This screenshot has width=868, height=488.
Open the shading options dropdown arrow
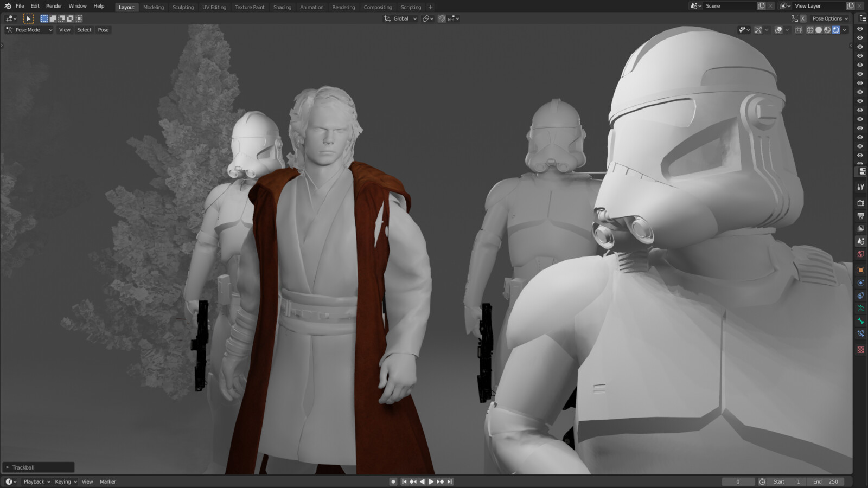845,30
